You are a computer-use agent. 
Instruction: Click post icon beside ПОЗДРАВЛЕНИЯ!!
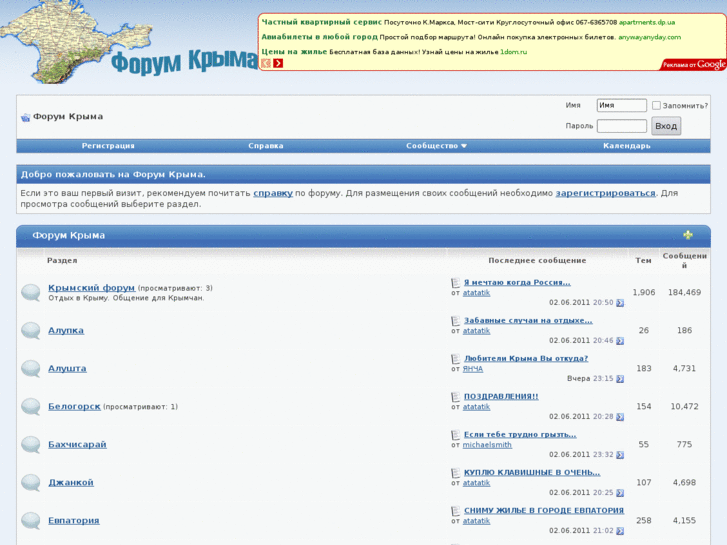[455, 397]
